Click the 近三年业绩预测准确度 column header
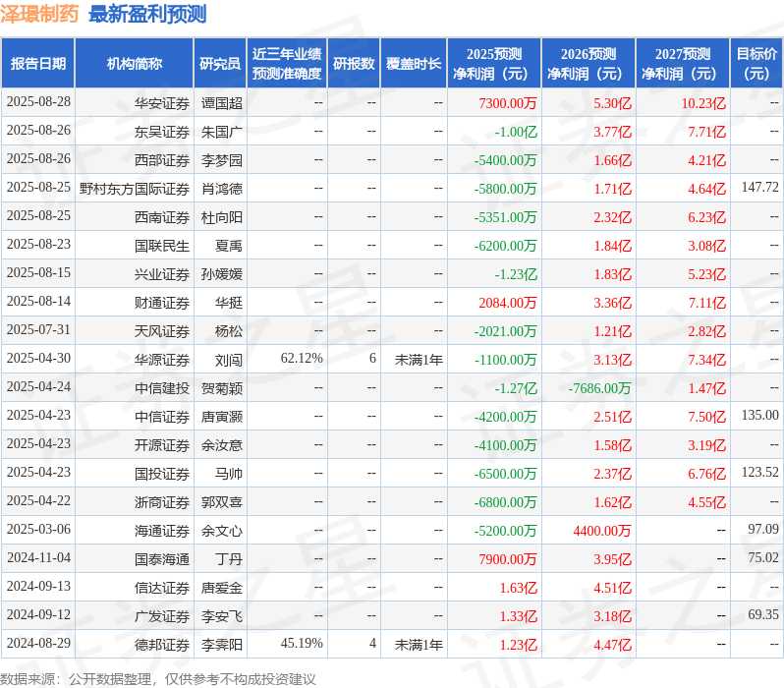 coord(287,64)
